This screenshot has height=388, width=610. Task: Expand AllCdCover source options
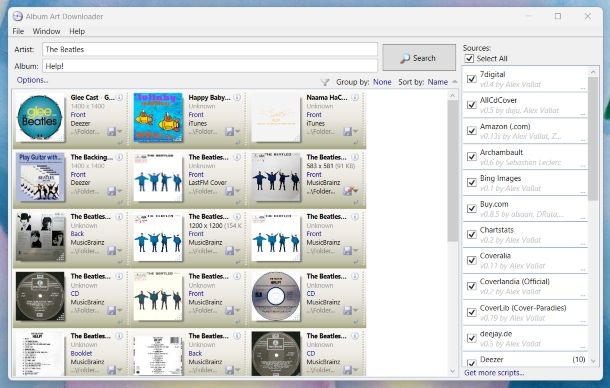pyautogui.click(x=582, y=114)
